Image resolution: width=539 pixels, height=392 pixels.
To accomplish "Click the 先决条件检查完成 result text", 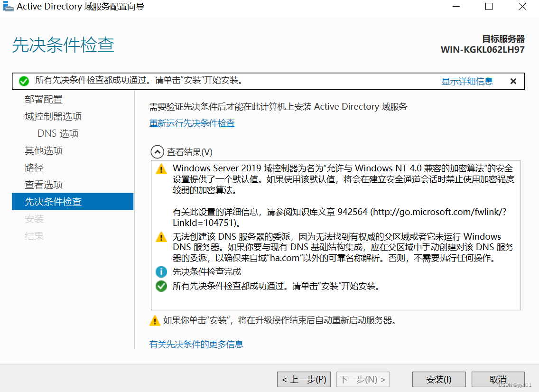I will click(x=207, y=271).
